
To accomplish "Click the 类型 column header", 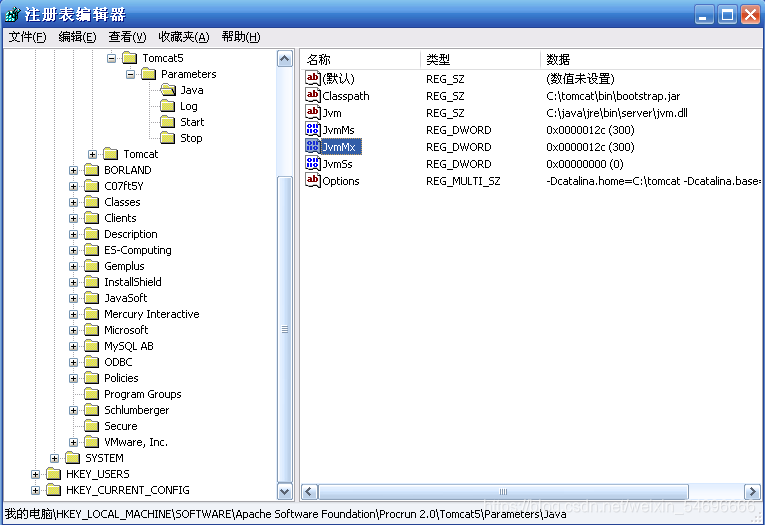I will tap(480, 60).
